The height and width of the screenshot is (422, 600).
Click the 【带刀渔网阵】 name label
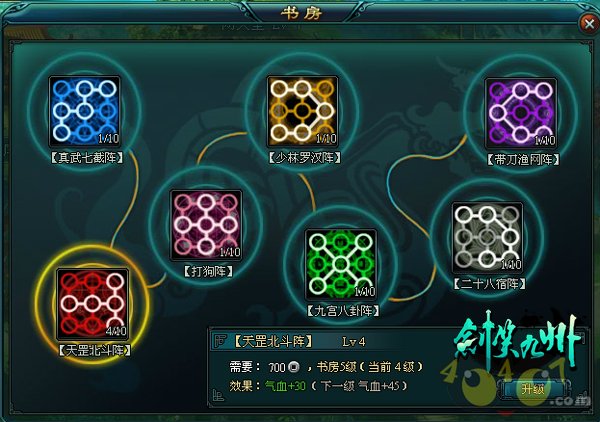coord(523,159)
